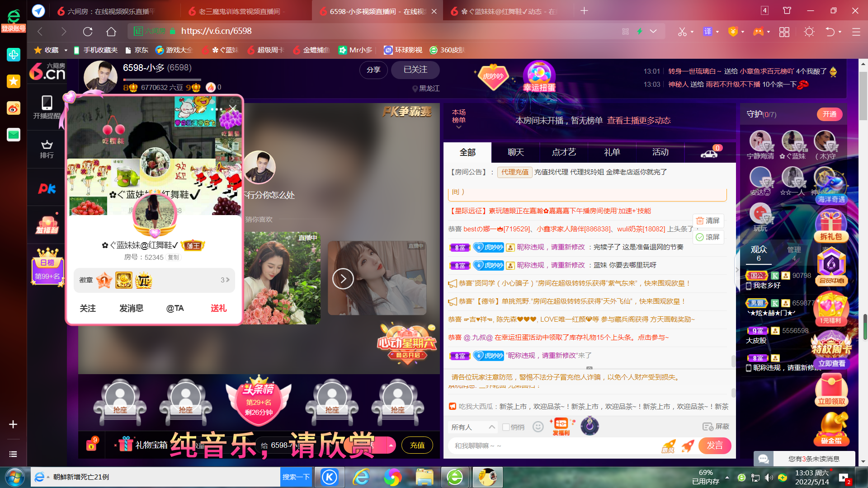Open the purple translate extension icon
868x488 pixels.
708,32
